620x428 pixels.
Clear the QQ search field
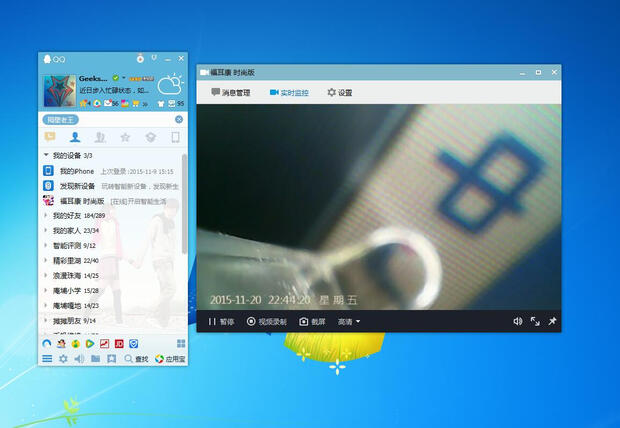179,119
